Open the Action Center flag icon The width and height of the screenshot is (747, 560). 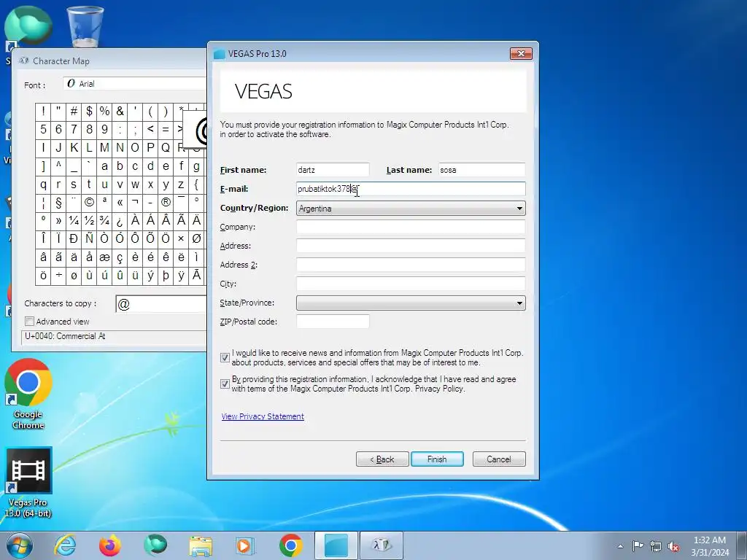point(638,546)
